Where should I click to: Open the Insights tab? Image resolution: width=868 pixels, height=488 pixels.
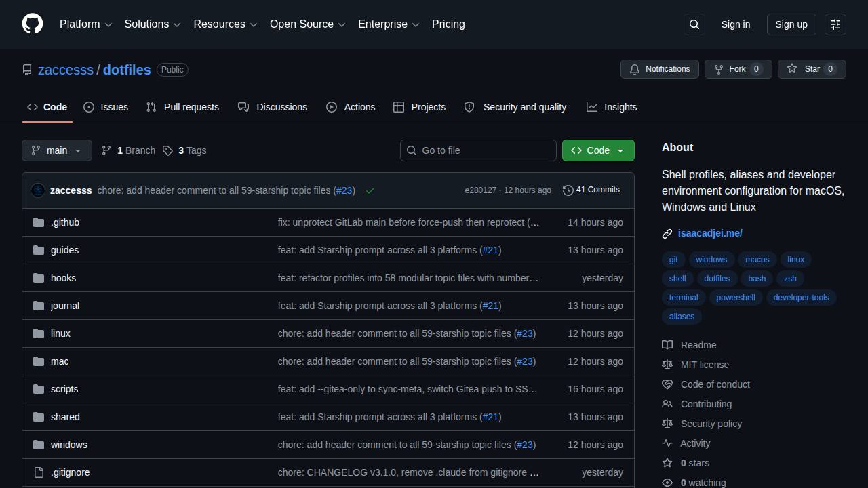click(612, 107)
